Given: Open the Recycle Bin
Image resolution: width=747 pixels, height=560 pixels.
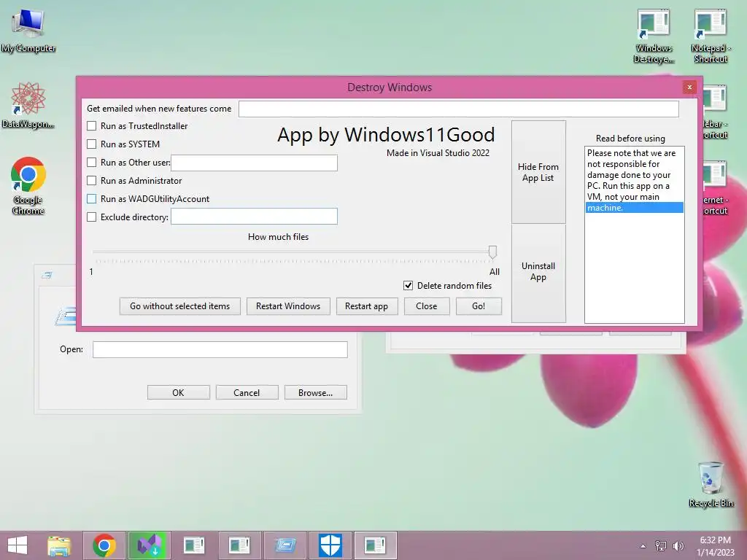Looking at the screenshot, I should pos(711,484).
